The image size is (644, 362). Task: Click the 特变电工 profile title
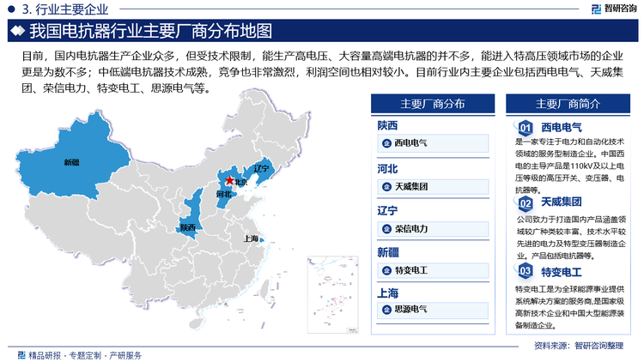click(561, 272)
